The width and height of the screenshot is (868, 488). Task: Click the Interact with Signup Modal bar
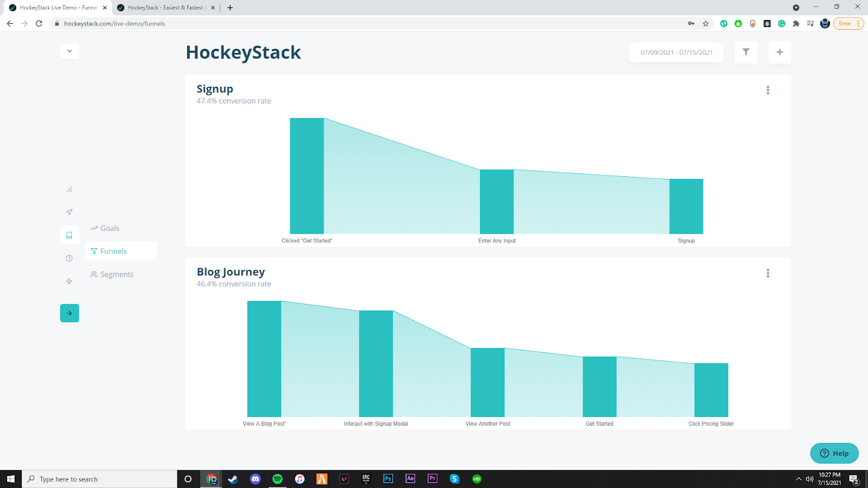coord(376,364)
